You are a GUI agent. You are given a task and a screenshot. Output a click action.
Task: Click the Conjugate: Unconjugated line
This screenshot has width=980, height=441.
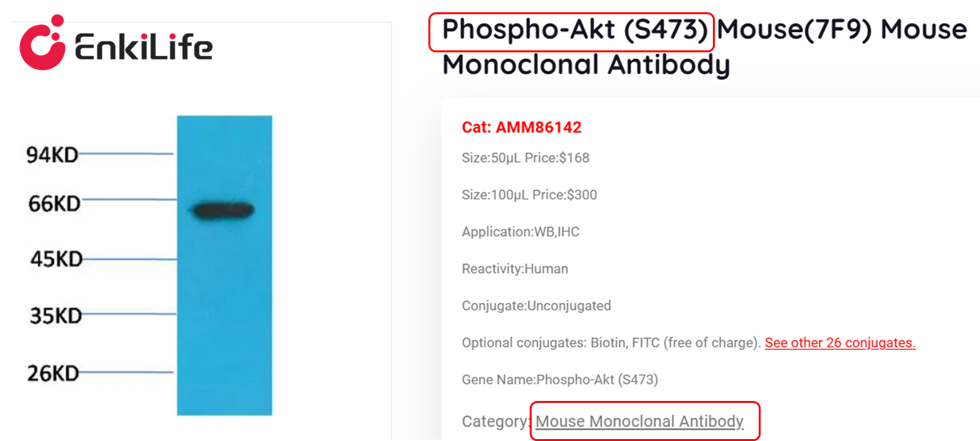[536, 305]
